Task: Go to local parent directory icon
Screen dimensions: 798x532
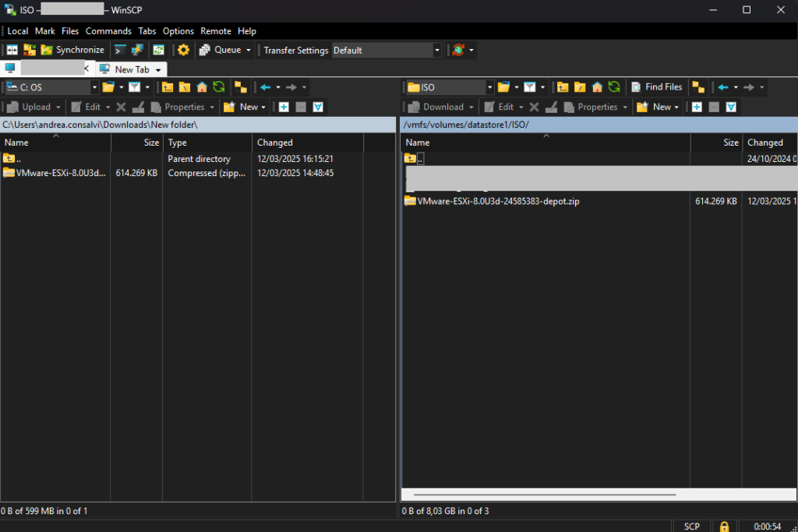Action: tap(167, 87)
